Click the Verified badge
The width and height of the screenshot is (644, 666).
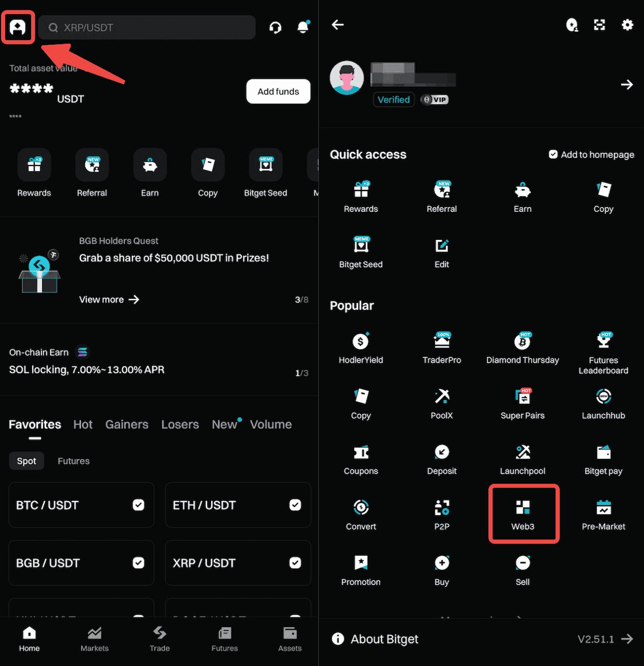coord(394,99)
